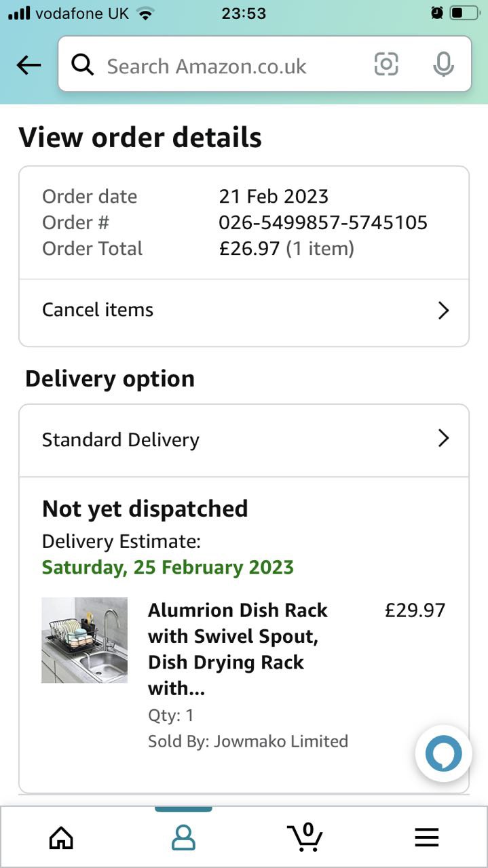
Task: Open the hamburger menu
Action: point(427,838)
